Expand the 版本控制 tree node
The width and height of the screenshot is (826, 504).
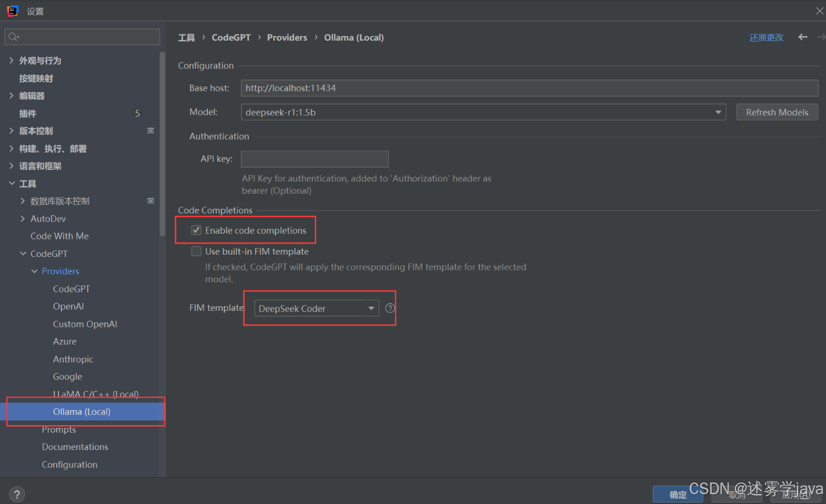[12, 130]
